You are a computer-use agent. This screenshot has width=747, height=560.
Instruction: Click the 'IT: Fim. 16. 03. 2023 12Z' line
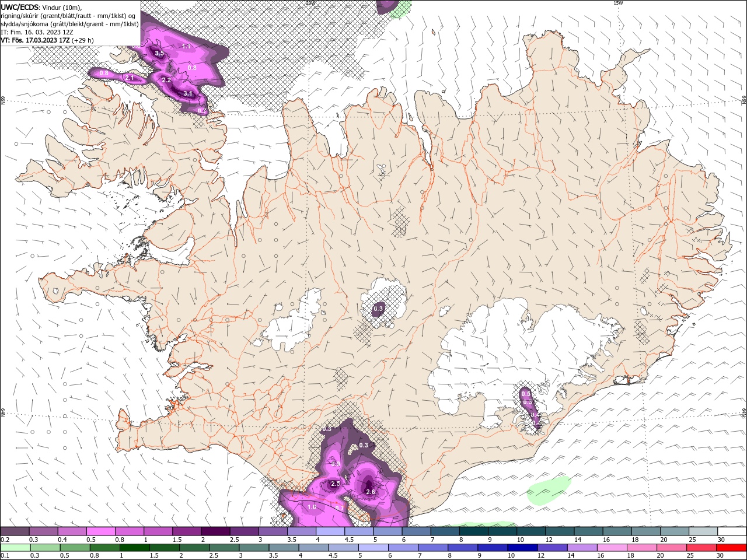[37, 32]
